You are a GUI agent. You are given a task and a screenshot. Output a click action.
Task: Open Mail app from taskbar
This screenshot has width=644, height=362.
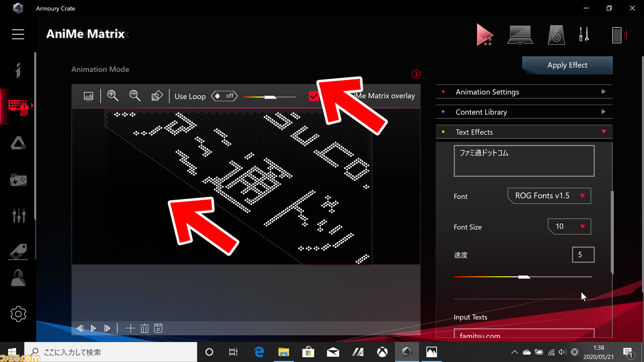333,352
